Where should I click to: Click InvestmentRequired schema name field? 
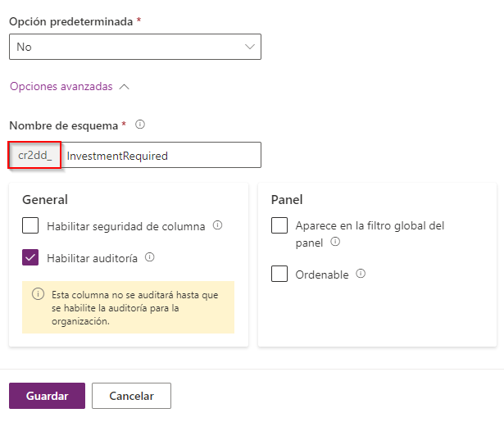[x=161, y=155]
